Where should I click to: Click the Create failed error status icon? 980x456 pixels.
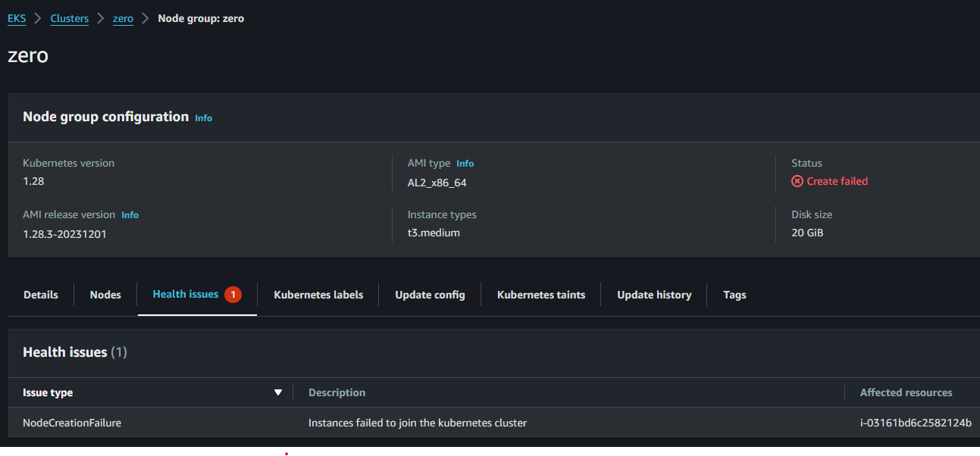(797, 181)
